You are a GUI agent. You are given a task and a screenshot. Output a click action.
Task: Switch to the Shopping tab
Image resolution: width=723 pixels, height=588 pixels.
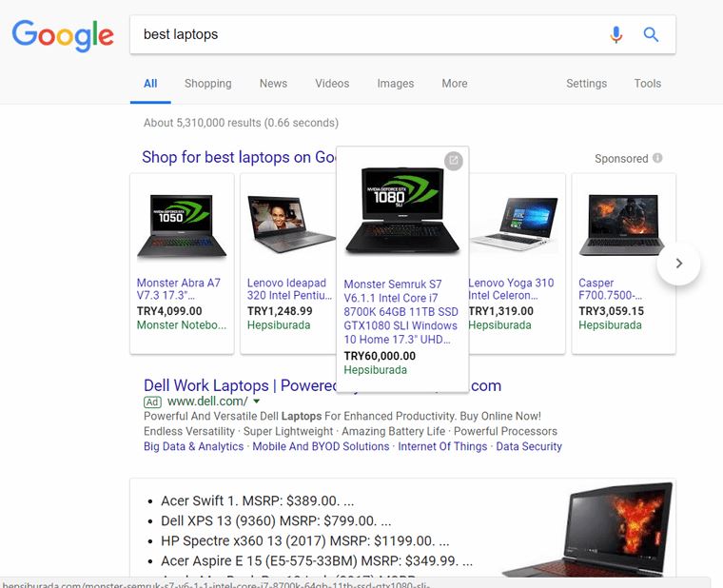point(208,84)
